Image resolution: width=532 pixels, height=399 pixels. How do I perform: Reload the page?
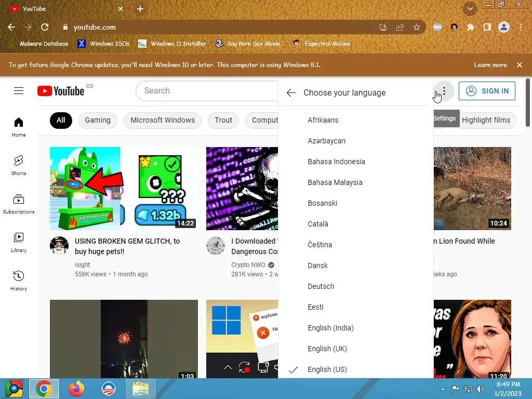click(x=45, y=27)
